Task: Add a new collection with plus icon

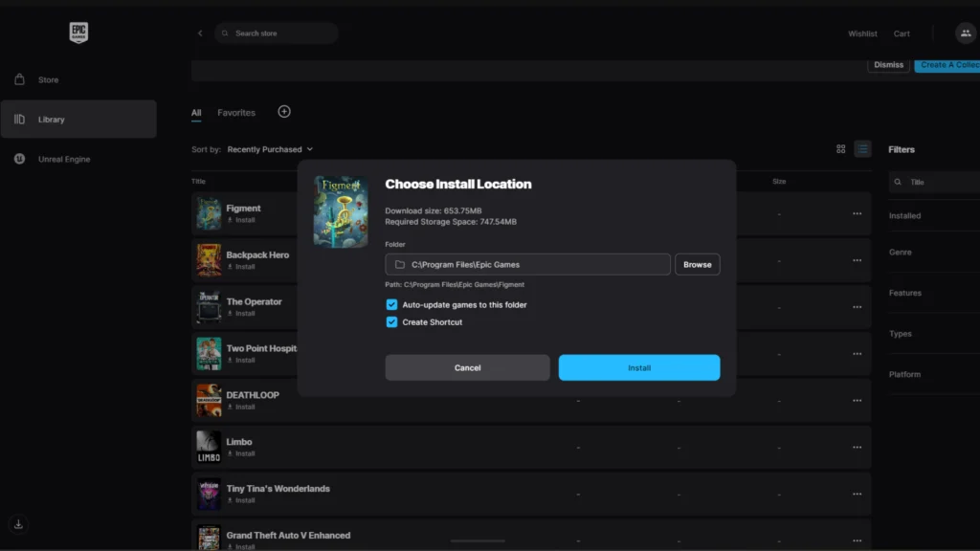Action: pos(284,112)
